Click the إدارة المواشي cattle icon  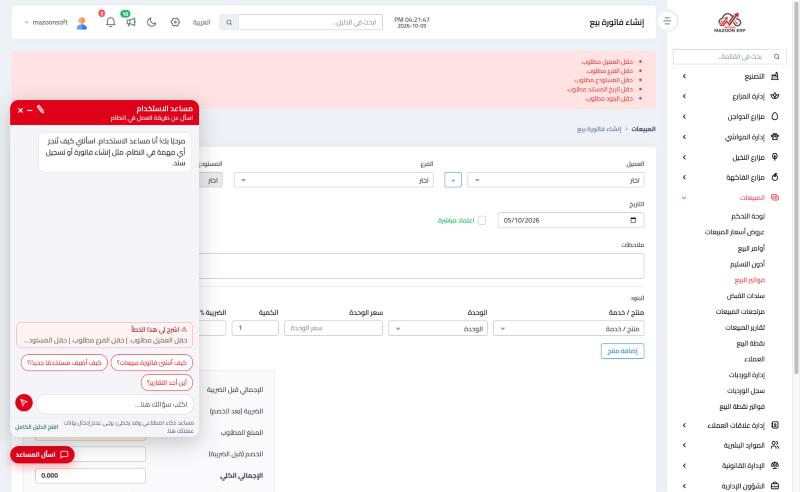coord(774,137)
